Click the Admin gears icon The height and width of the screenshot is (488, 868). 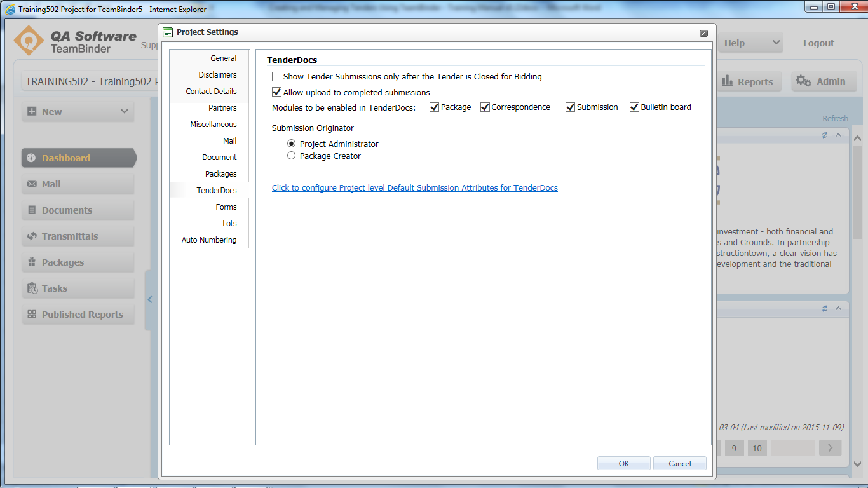803,81
